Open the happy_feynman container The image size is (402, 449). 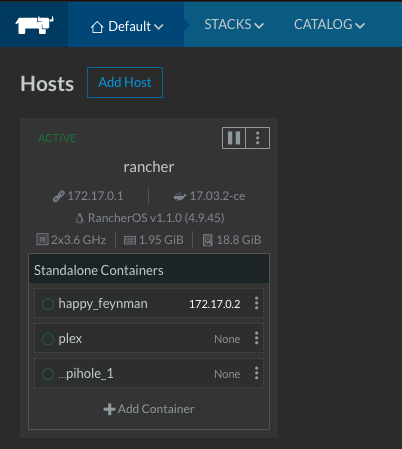click(x=103, y=304)
